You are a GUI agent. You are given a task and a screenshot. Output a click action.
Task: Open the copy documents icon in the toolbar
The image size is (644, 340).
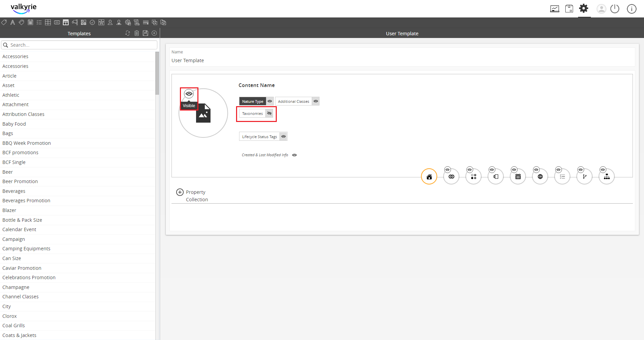[163, 23]
